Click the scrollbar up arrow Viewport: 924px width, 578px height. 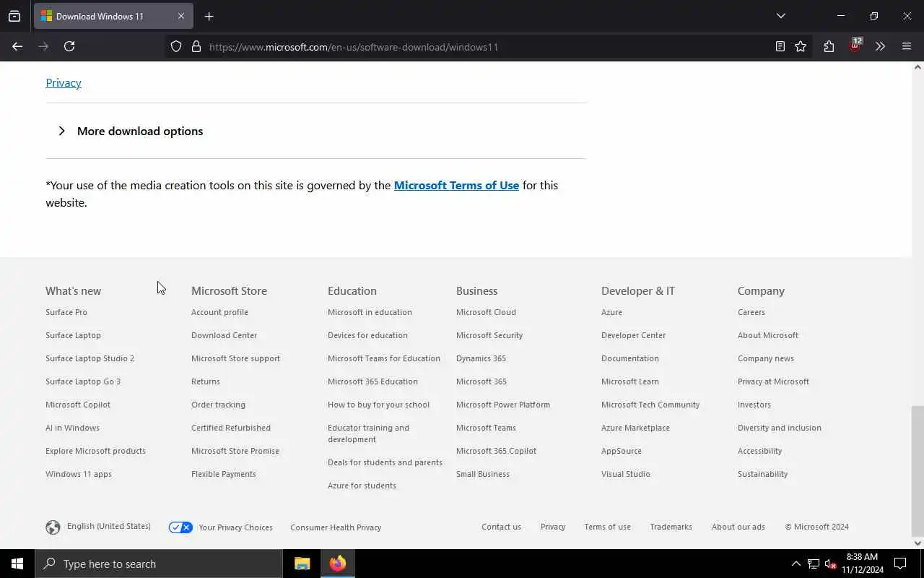[918, 67]
